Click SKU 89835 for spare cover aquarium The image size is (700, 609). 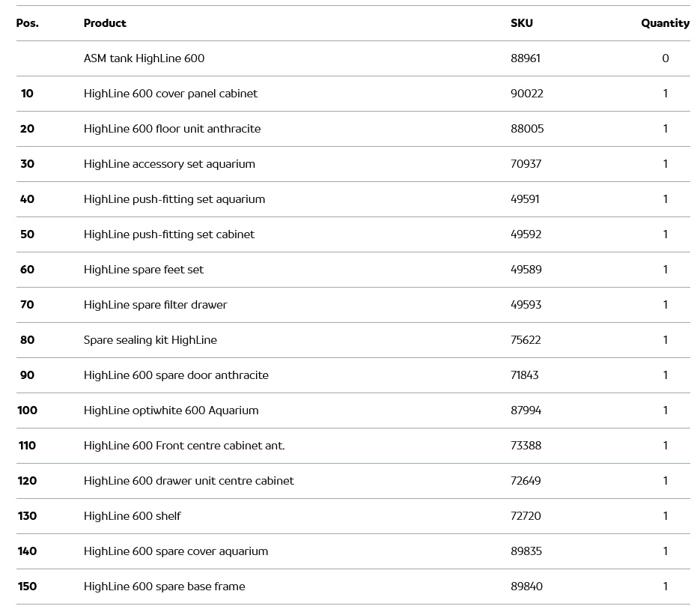coord(526,551)
